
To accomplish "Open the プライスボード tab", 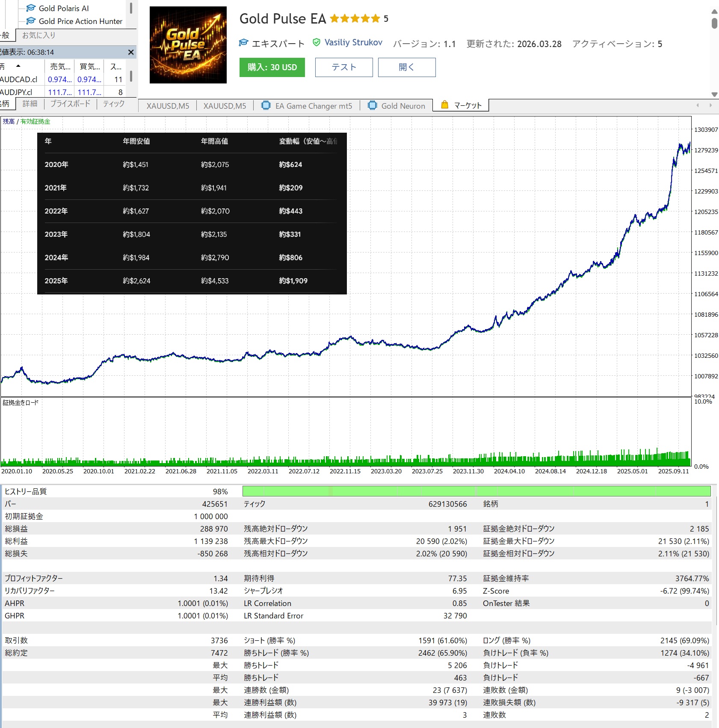I will 70,104.
